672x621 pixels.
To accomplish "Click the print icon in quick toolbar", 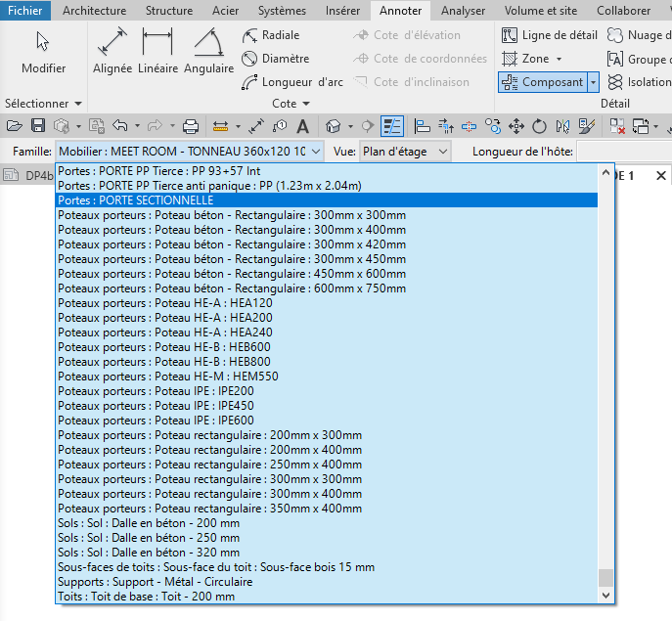I will (192, 126).
